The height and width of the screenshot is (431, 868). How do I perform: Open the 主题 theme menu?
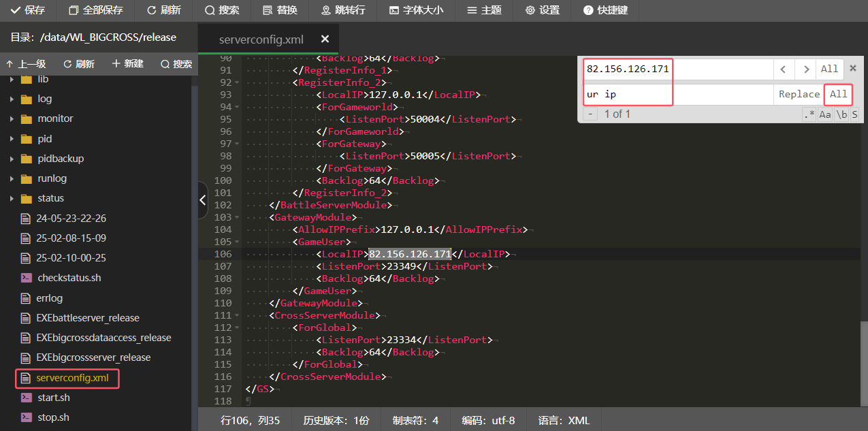(484, 10)
